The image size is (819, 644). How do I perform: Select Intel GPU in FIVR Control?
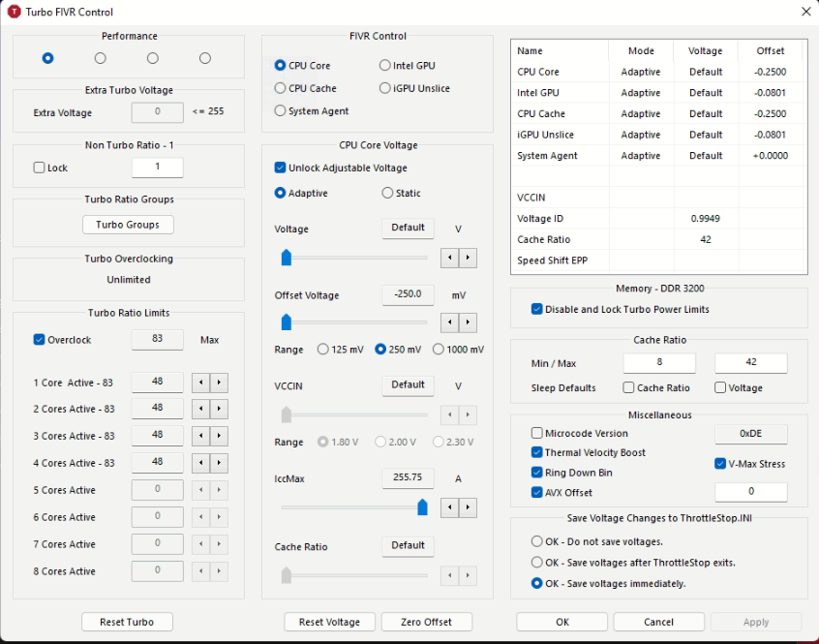[x=407, y=65]
